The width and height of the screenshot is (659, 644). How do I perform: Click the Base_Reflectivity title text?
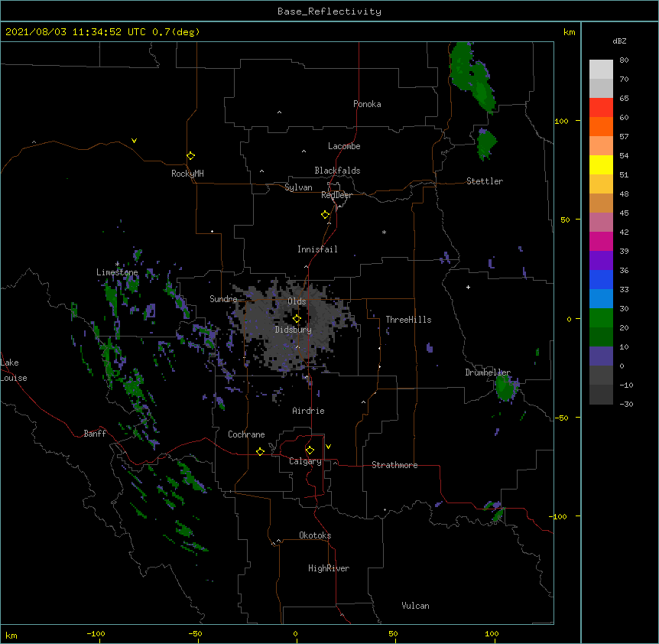click(x=329, y=11)
